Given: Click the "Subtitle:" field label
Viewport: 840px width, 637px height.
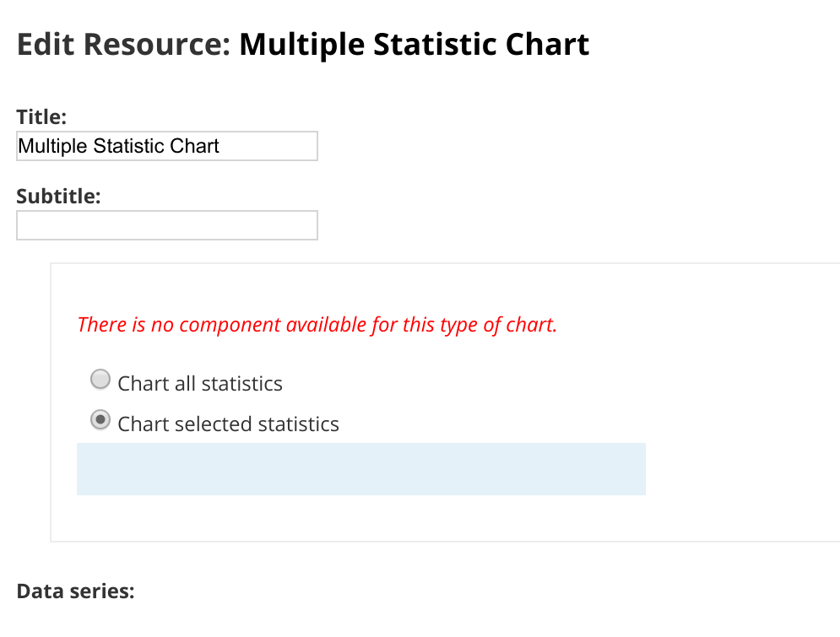Looking at the screenshot, I should (58, 197).
